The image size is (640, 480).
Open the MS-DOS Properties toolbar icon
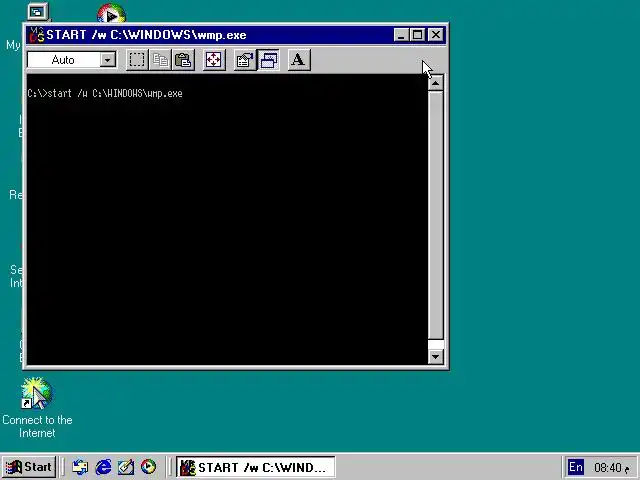tap(245, 60)
